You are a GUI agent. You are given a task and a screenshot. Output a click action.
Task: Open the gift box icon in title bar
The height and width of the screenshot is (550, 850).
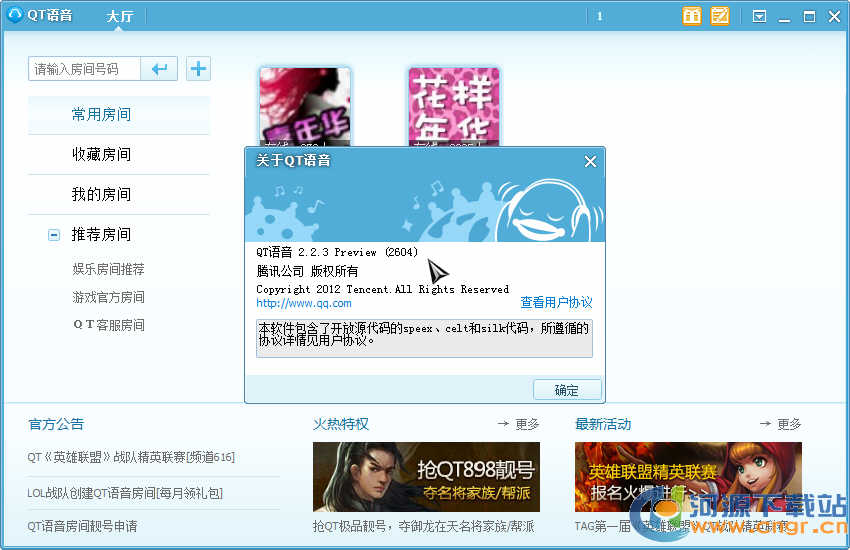pos(691,16)
